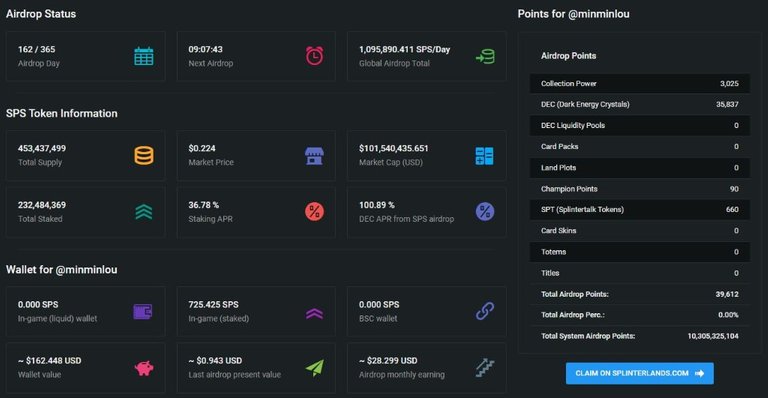Viewport: 768px width, 398px height.
Task: Click the Market Price store icon
Action: [x=314, y=156]
